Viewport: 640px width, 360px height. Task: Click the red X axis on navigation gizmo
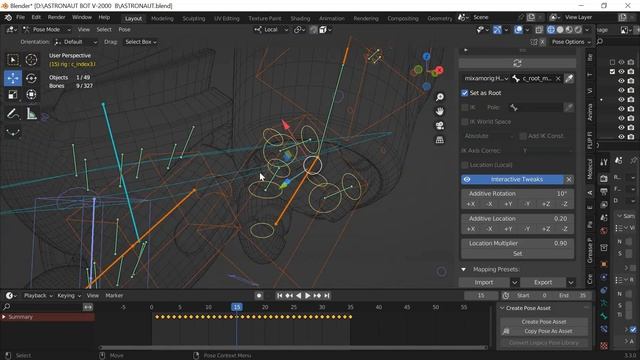point(439,70)
